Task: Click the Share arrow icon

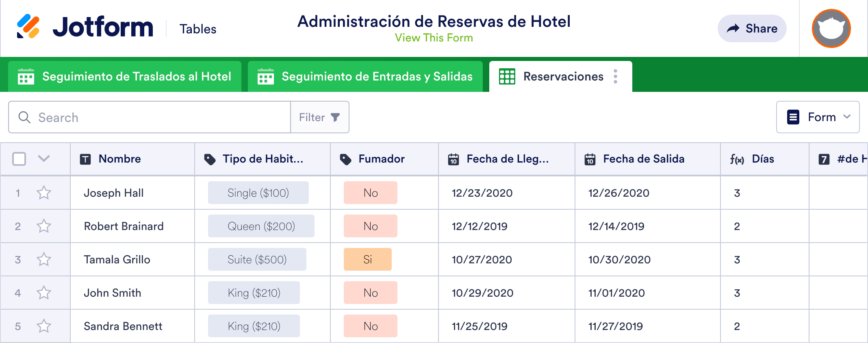Action: point(734,28)
